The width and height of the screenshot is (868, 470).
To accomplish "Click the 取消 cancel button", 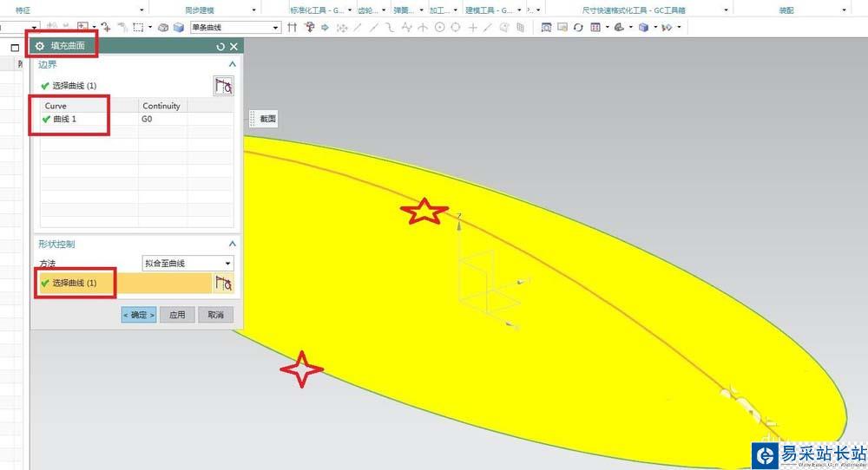I will 216,315.
